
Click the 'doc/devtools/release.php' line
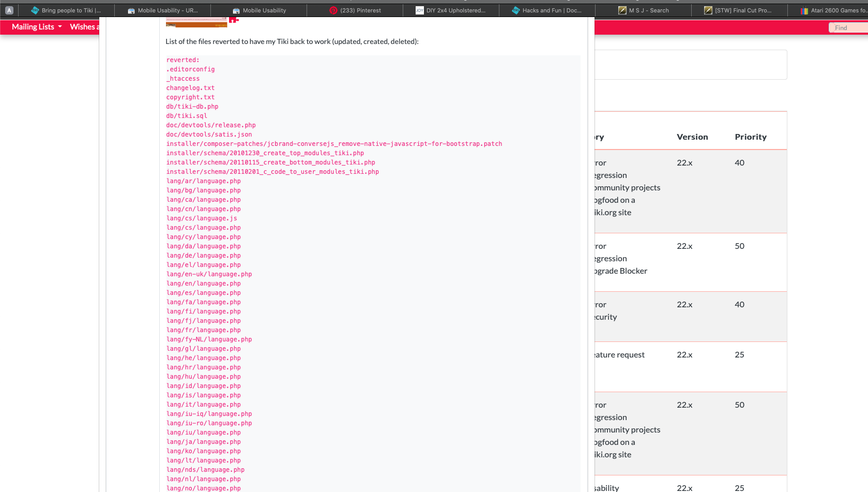coord(211,125)
